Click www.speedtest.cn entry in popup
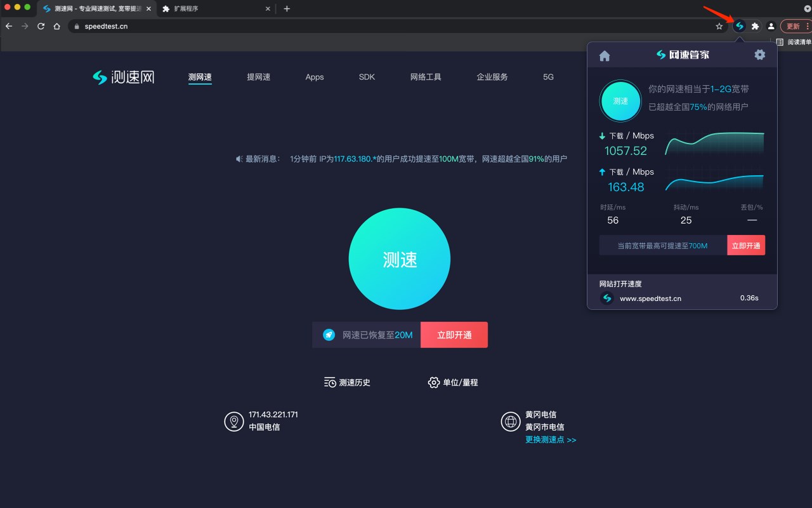The height and width of the screenshot is (508, 812). pos(650,298)
